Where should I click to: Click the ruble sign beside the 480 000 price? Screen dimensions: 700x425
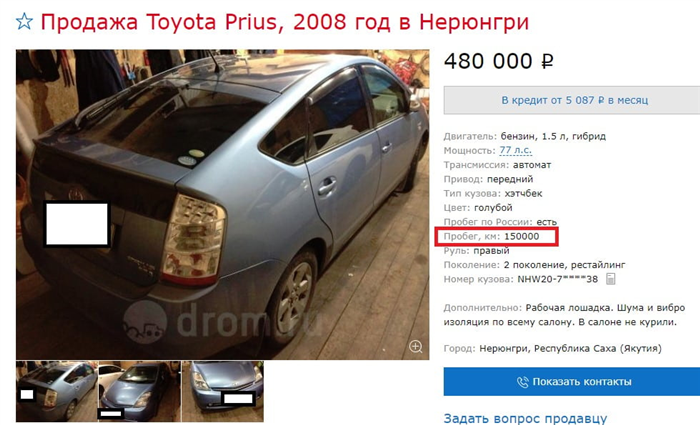coord(547,61)
